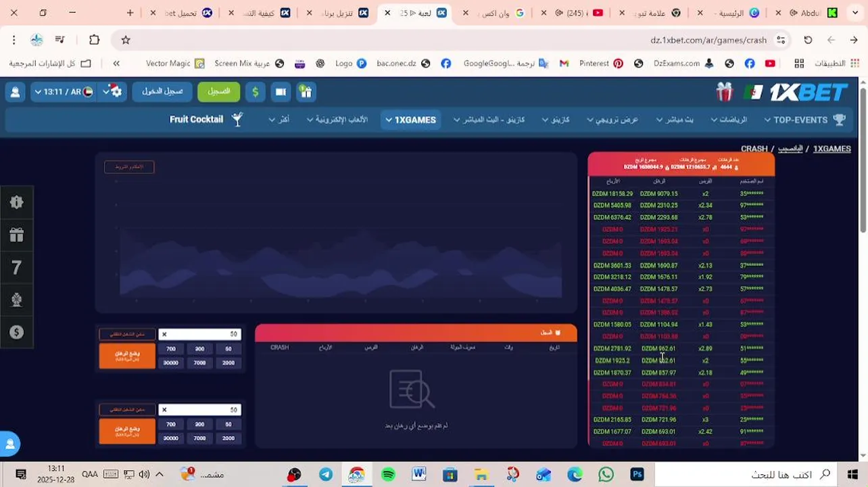The image size is (868, 487).
Task: Open the blue support chat bubble
Action: tap(9, 444)
